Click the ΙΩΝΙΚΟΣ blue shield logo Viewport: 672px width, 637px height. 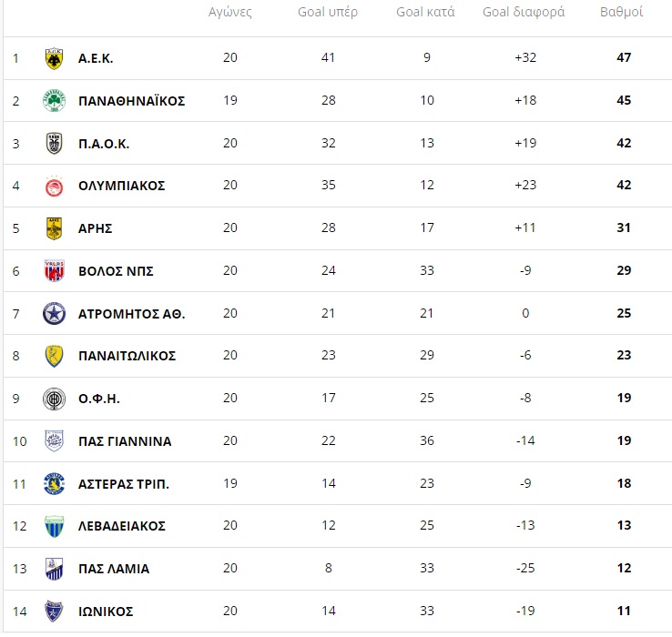pyautogui.click(x=54, y=612)
